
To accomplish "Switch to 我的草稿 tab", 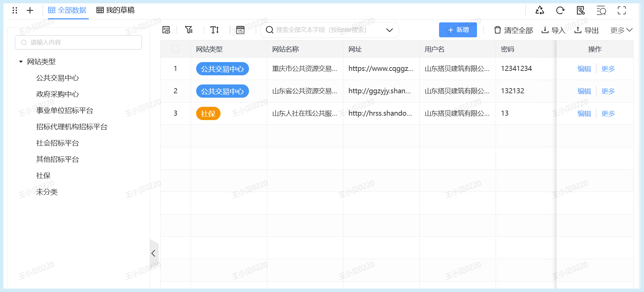I will (116, 10).
